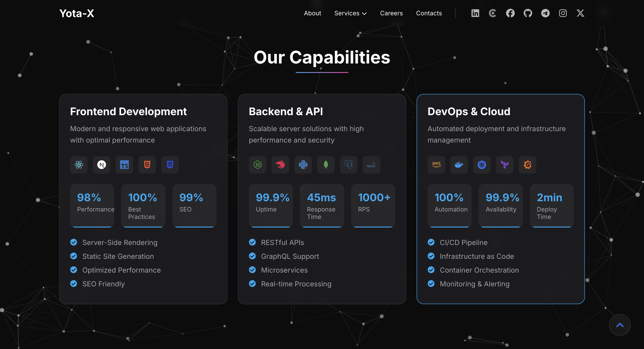Click the React technology icon
Image resolution: width=644 pixels, height=349 pixels.
coord(79,165)
